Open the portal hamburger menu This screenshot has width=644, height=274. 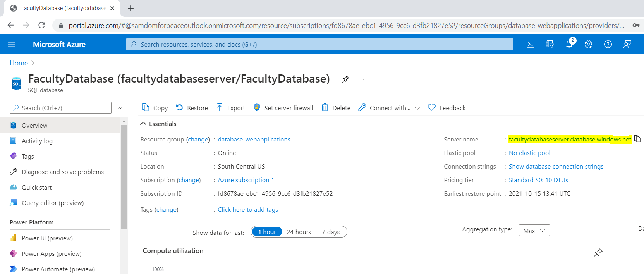pos(12,44)
